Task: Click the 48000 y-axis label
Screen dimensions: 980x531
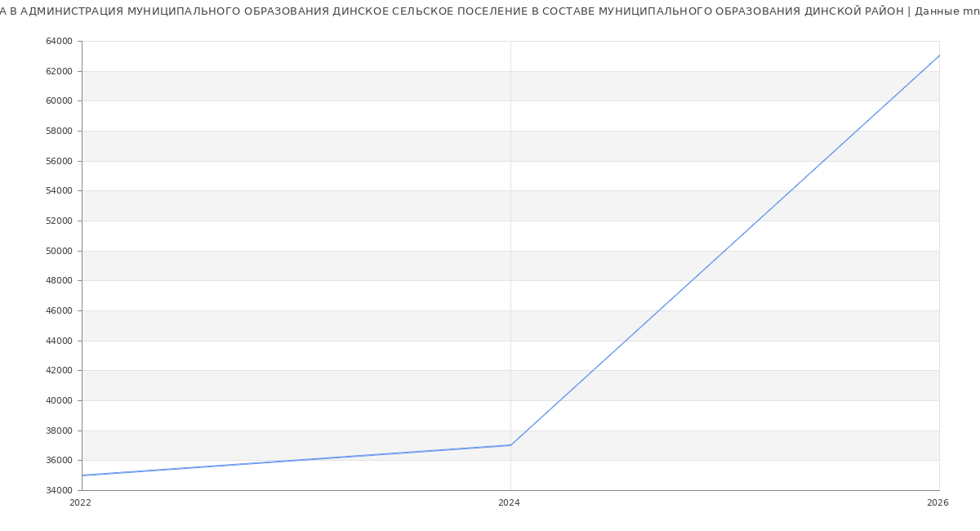Action: click(59, 281)
